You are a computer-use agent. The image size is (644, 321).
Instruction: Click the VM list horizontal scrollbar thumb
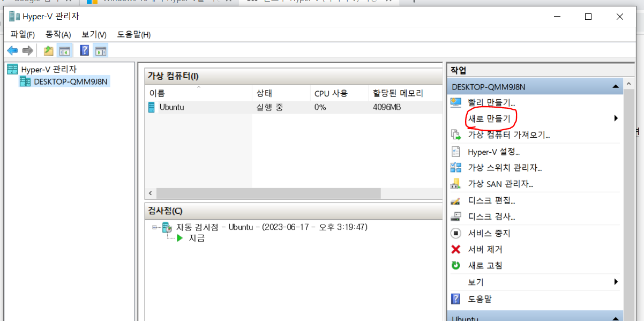coord(268,193)
